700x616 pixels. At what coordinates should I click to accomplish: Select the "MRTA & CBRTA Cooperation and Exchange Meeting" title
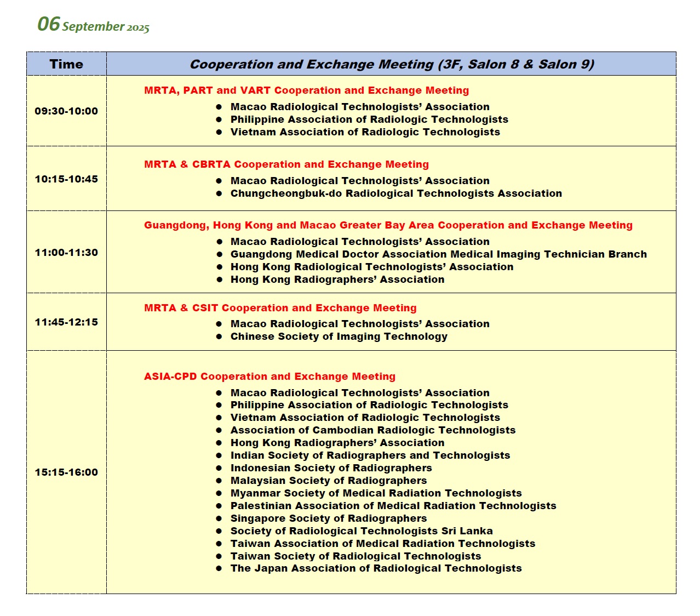coord(286,164)
